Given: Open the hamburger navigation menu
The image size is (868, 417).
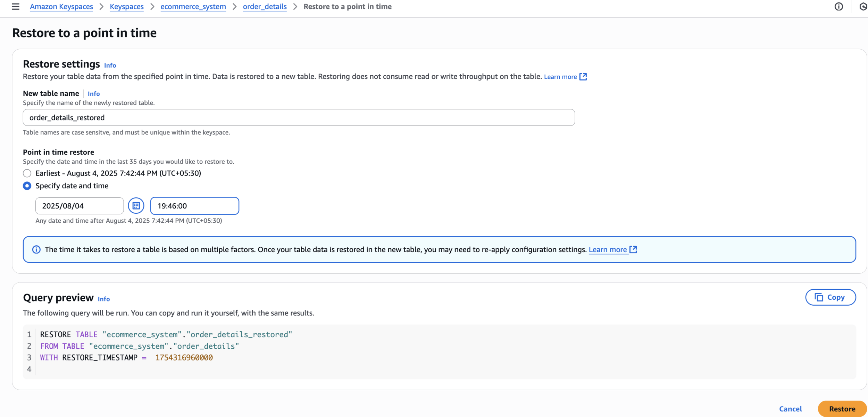Looking at the screenshot, I should (x=15, y=7).
